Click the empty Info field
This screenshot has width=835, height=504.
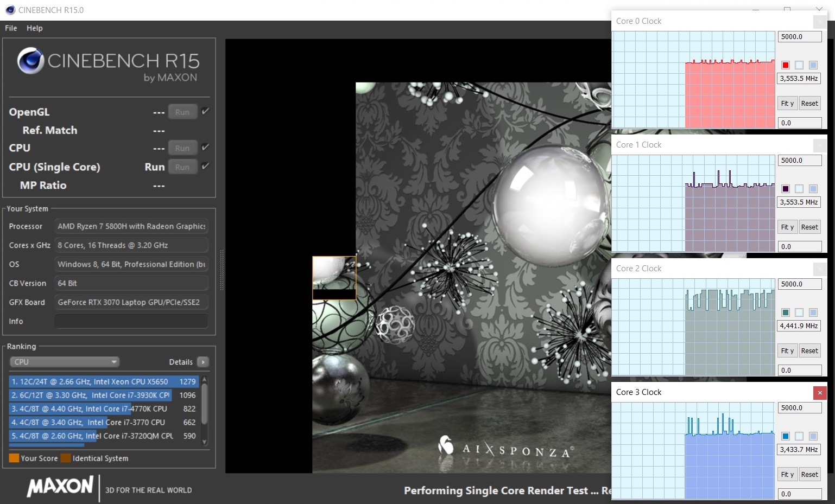131,321
